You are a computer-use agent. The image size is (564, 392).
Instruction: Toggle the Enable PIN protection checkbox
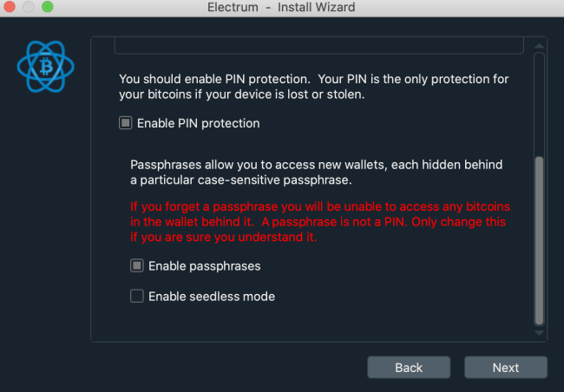[126, 123]
